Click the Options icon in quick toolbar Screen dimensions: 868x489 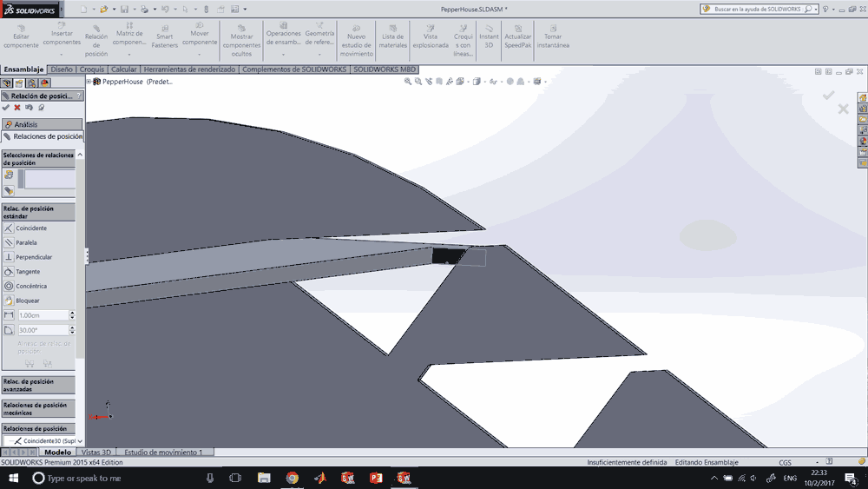(234, 9)
